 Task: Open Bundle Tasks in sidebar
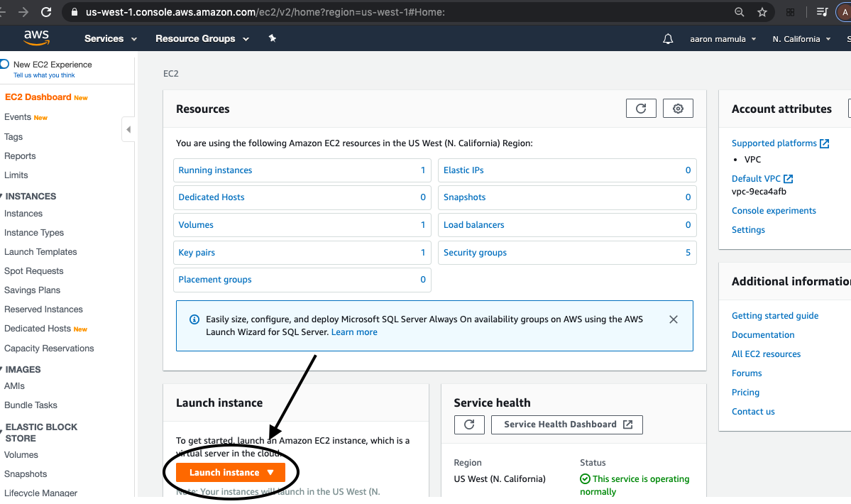31,405
